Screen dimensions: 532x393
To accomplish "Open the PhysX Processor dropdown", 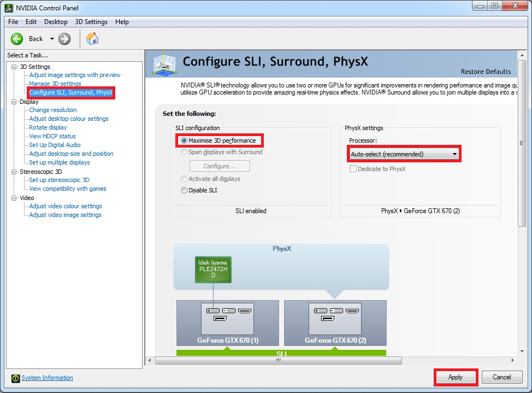I will 404,154.
